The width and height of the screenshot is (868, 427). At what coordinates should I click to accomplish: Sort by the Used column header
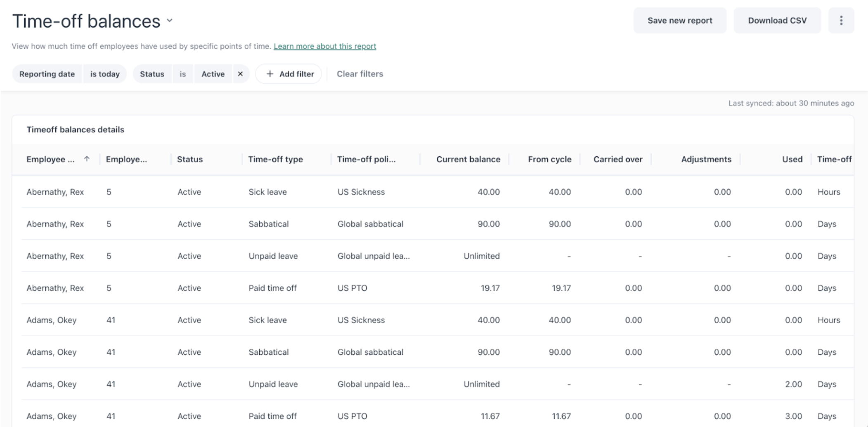point(792,159)
